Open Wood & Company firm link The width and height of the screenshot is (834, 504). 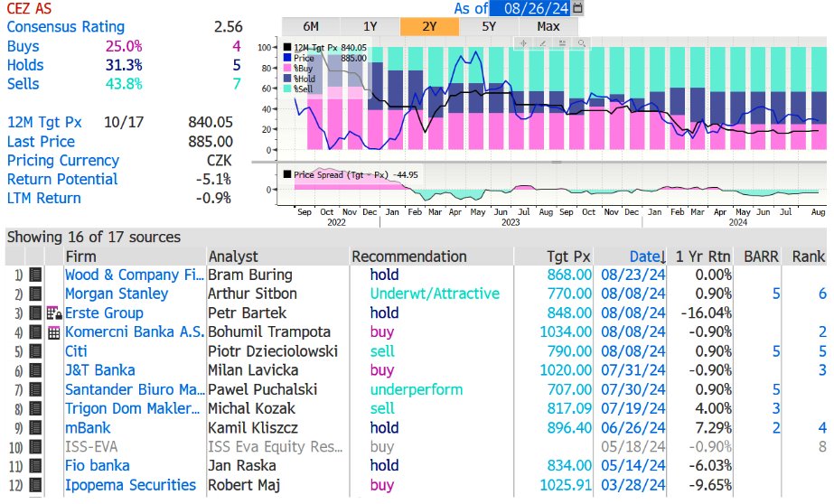(134, 275)
